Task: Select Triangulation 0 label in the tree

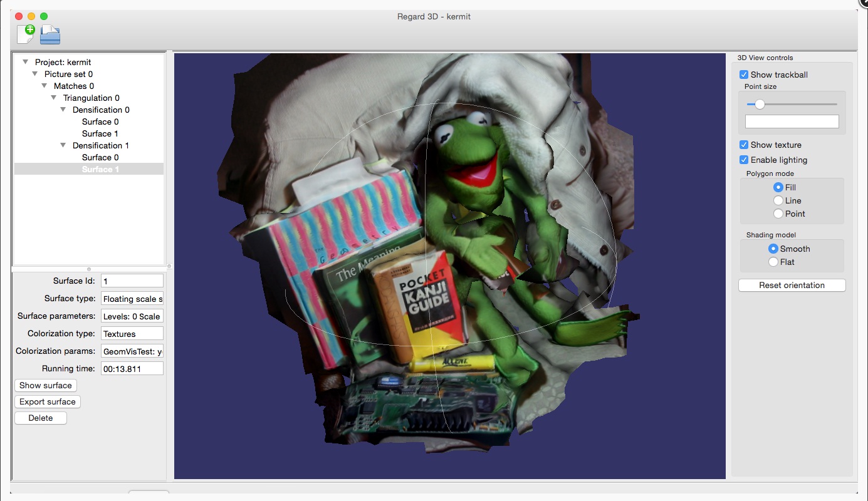Action: click(92, 98)
